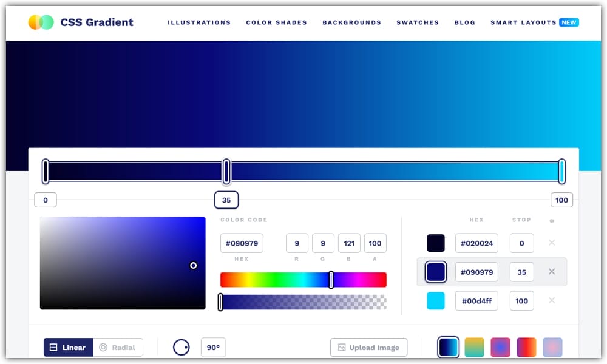Click the small gear icon above the stop list
The height and width of the screenshot is (364, 607).
pos(552,220)
